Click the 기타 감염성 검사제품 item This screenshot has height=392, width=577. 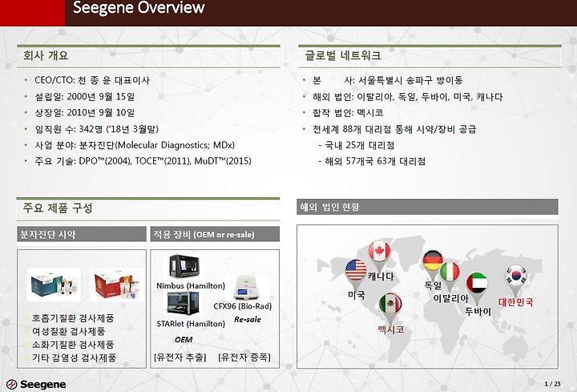(74, 358)
